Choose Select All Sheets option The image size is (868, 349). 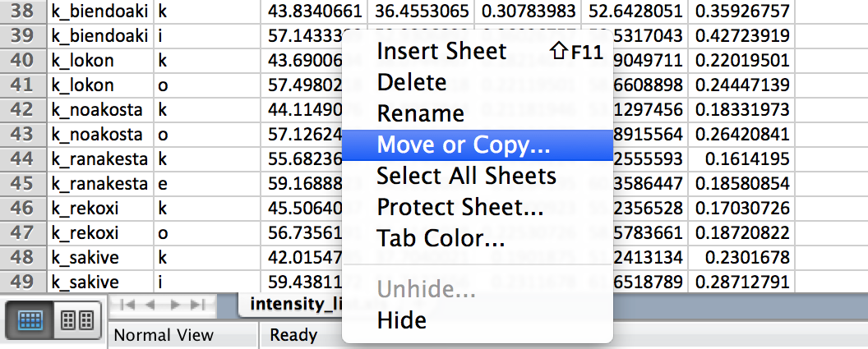click(466, 176)
